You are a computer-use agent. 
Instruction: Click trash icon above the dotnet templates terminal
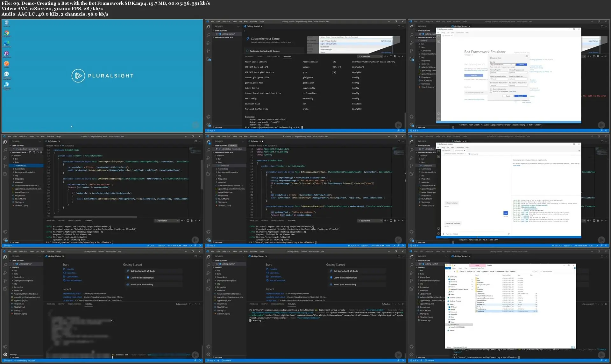395,56
